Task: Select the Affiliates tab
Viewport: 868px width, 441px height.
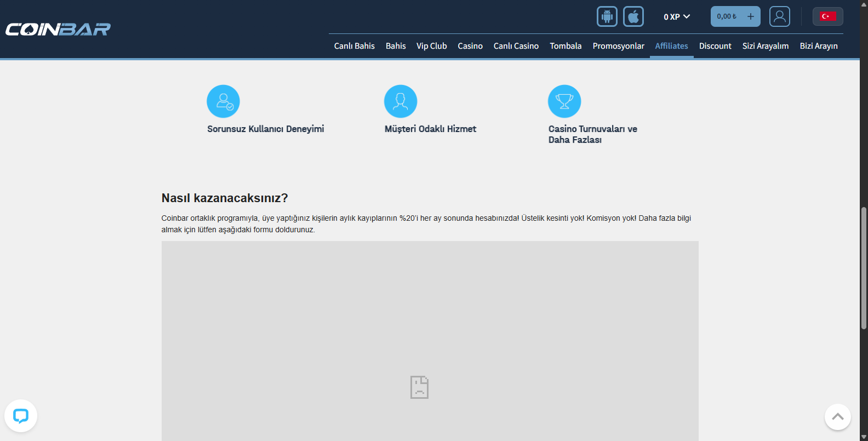Action: (671, 46)
